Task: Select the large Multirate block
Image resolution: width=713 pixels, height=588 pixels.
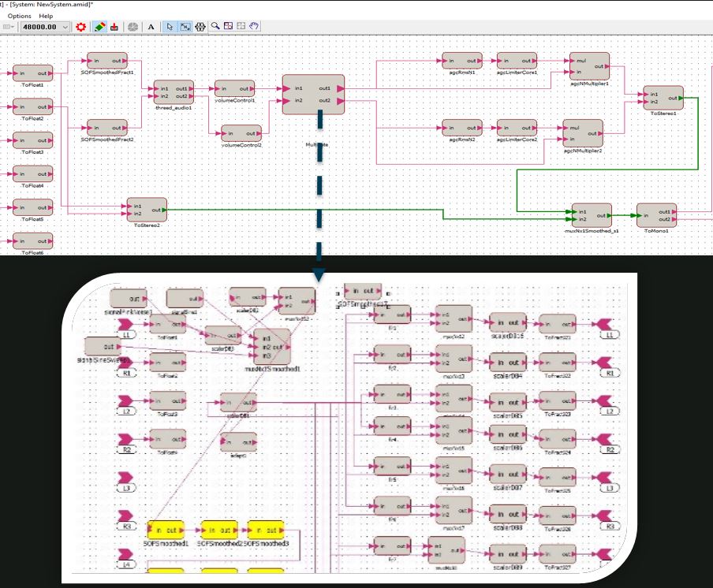Action: click(x=313, y=95)
